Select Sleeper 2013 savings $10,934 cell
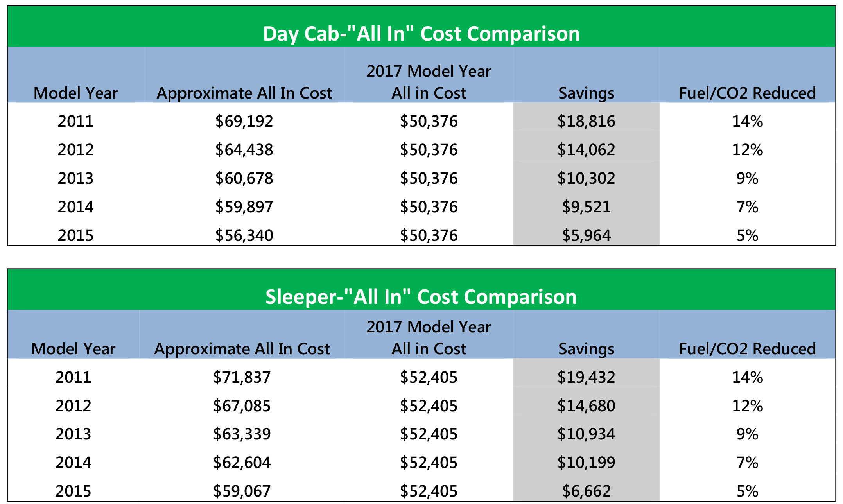 [586, 434]
